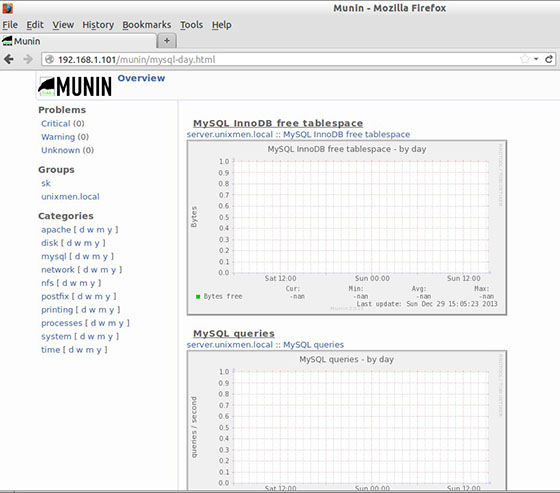
Task: Open the History menu
Action: (98, 25)
